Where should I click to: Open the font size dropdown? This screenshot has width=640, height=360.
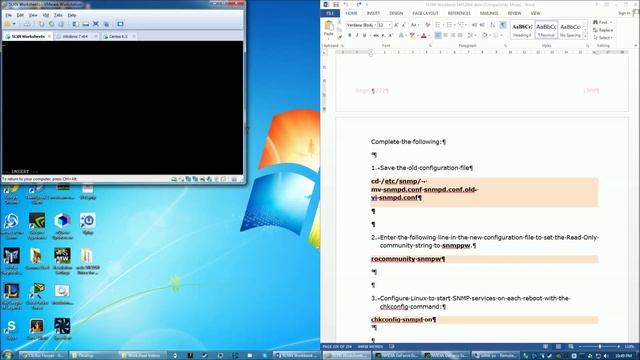pyautogui.click(x=389, y=25)
